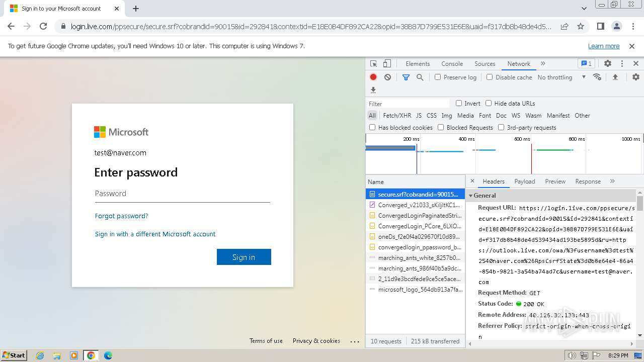The height and width of the screenshot is (362, 644).
Task: Open Chrome main menu
Action: tap(632, 26)
